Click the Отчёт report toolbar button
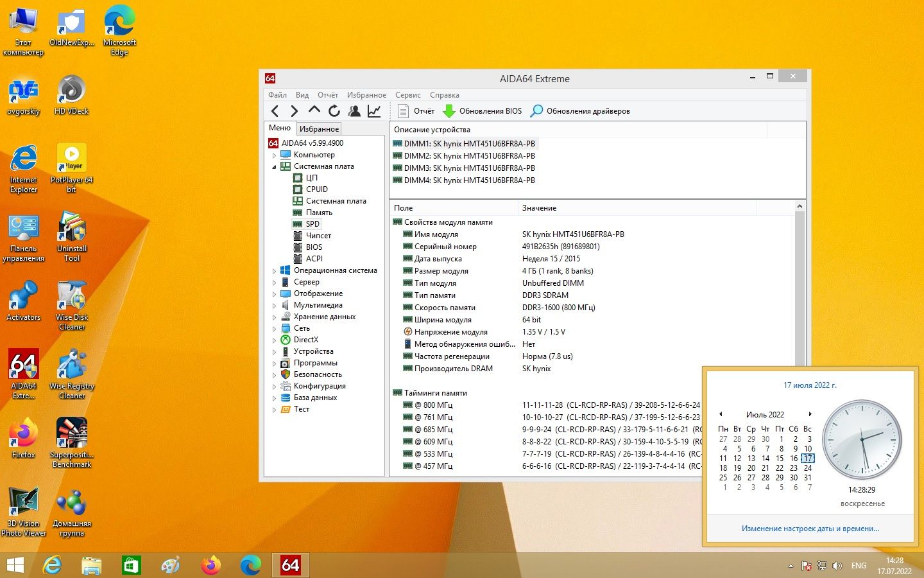This screenshot has height=578, width=924. 416,111
